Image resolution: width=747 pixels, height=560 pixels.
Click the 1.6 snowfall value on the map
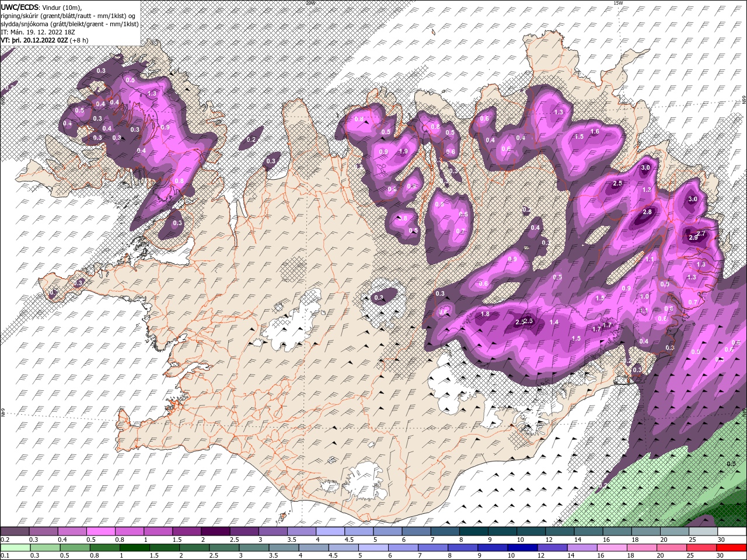[x=595, y=132]
